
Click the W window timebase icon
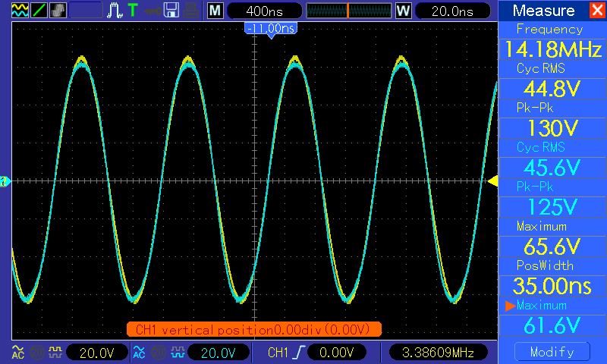403,11
